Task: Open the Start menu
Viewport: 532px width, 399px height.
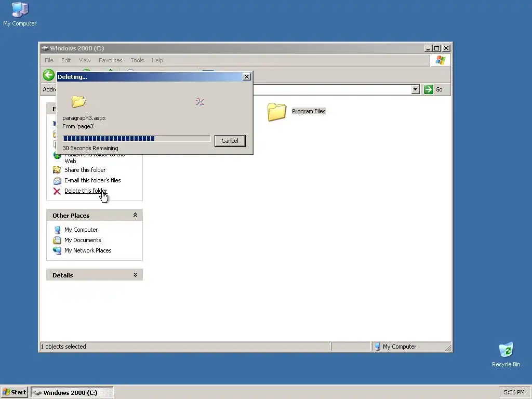Action: point(14,392)
